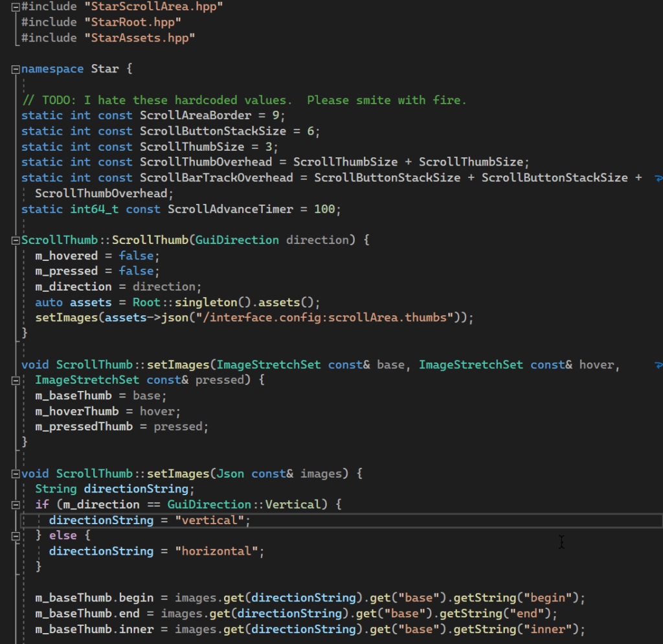663x644 pixels.
Task: Click the "begin" string literal
Action: tap(548, 597)
